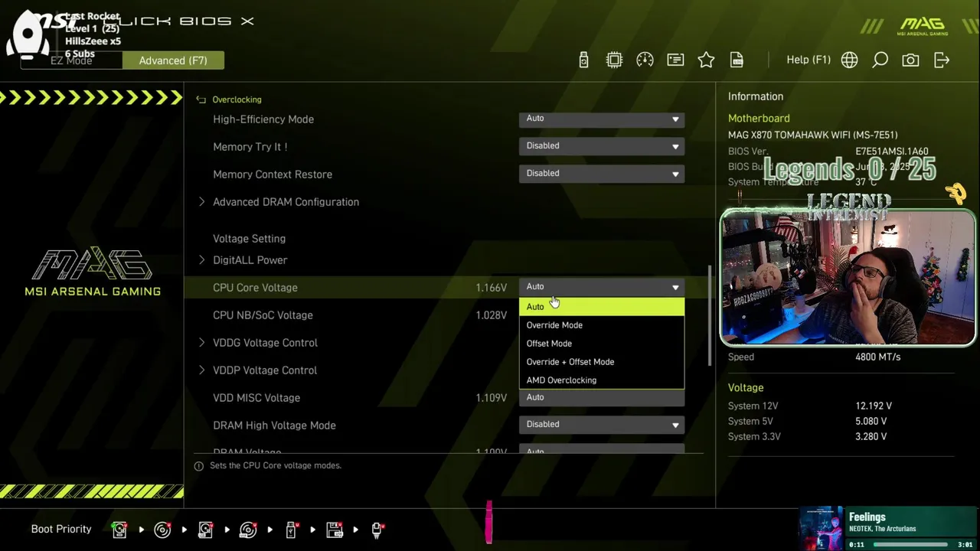Screen dimensions: 980x551
Task: Choose Override Mode option
Action: point(602,325)
